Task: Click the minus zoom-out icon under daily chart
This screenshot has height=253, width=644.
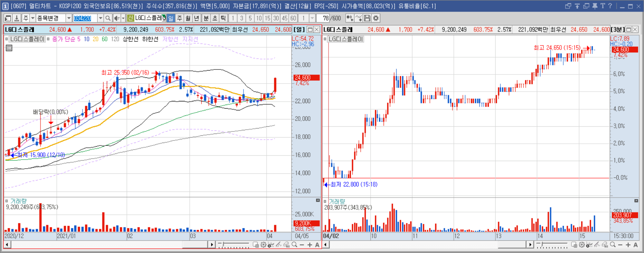Action: pos(302,245)
